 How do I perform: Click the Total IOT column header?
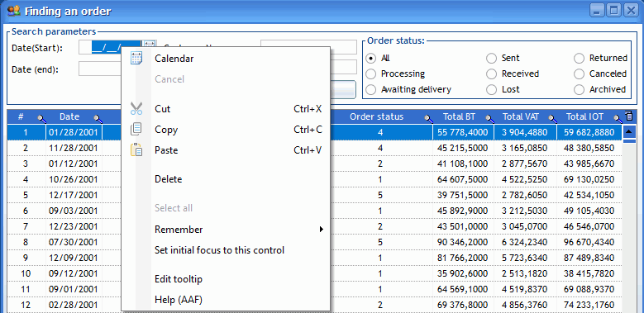pyautogui.click(x=589, y=117)
